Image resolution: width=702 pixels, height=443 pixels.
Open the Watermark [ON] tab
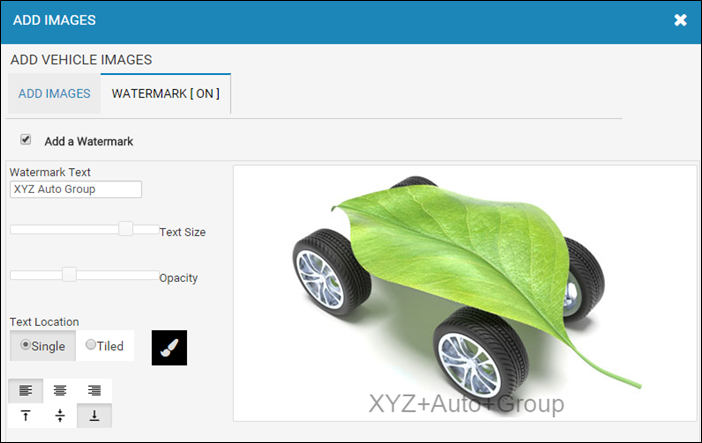pos(166,94)
